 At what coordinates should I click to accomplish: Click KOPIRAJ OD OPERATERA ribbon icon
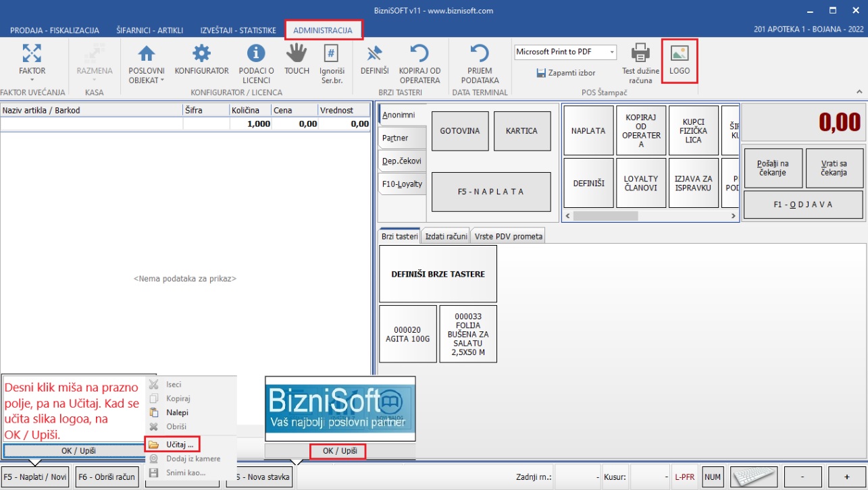(419, 54)
